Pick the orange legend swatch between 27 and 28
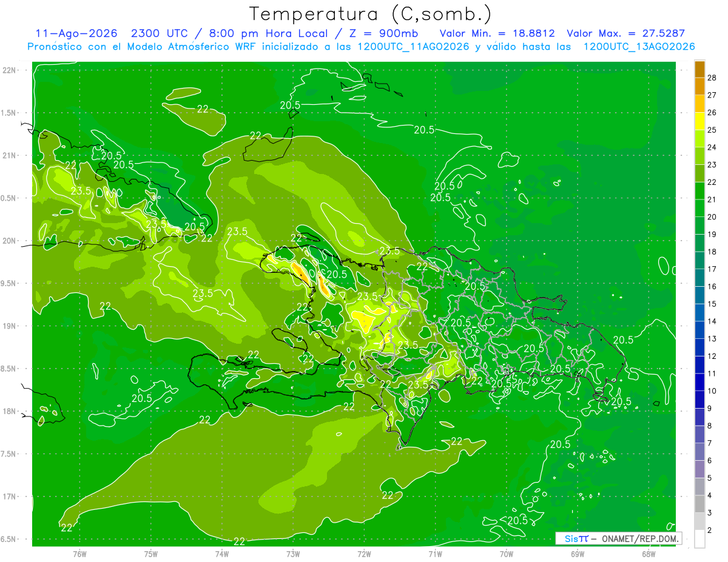Screen dimensions: 728x562 pyautogui.click(x=699, y=87)
